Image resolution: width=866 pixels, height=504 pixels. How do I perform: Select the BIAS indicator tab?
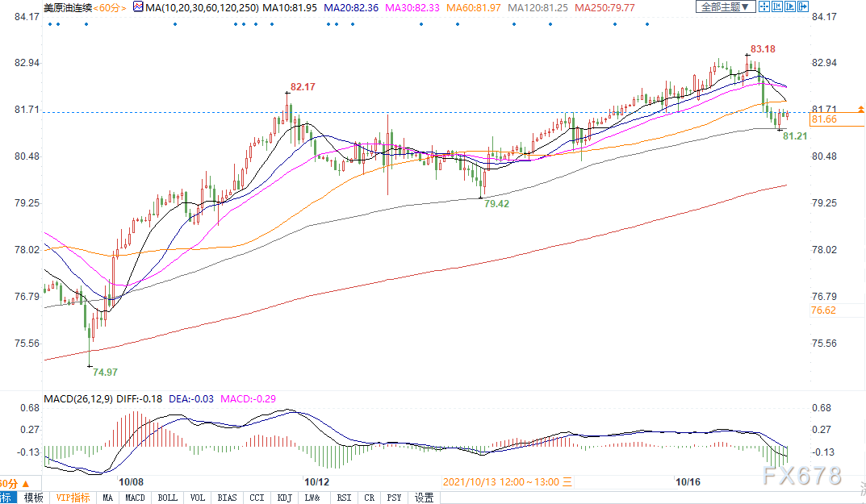(227, 498)
